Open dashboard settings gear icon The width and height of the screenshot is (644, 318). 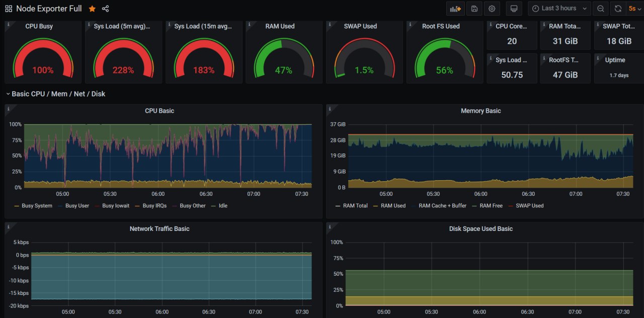click(x=492, y=9)
